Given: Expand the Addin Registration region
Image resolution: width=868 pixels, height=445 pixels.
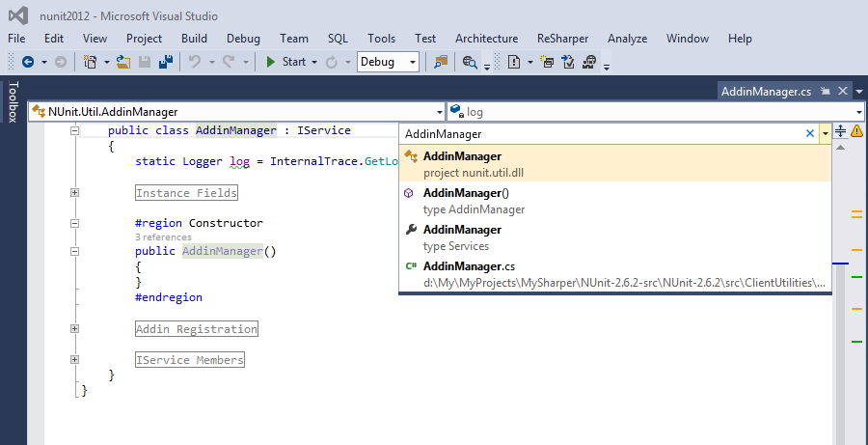Looking at the screenshot, I should (x=74, y=328).
